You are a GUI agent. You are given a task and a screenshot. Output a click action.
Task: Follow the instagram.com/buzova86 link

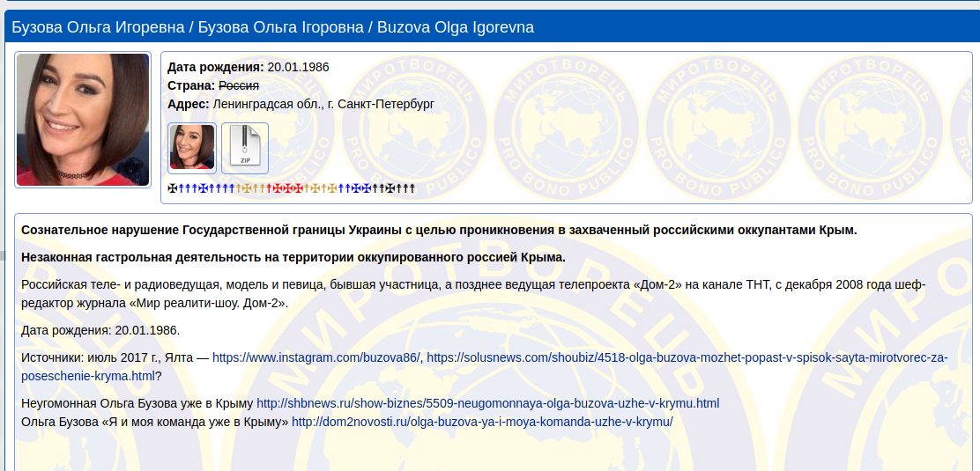point(317,358)
